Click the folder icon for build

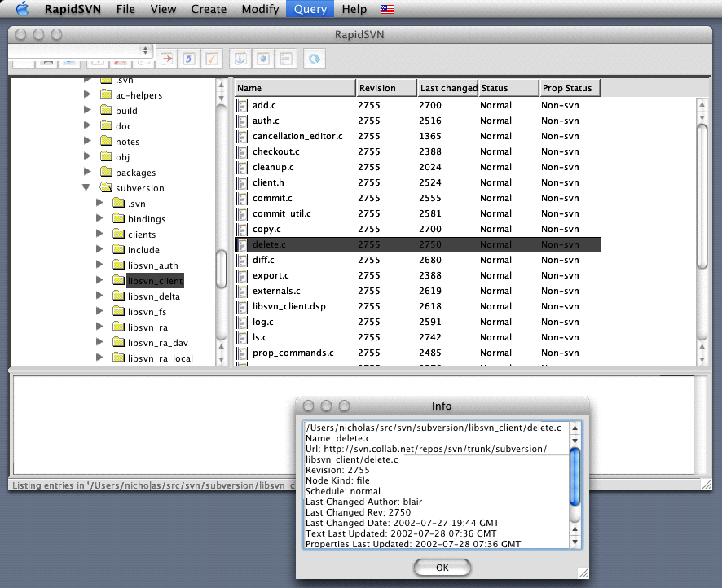[x=107, y=110]
